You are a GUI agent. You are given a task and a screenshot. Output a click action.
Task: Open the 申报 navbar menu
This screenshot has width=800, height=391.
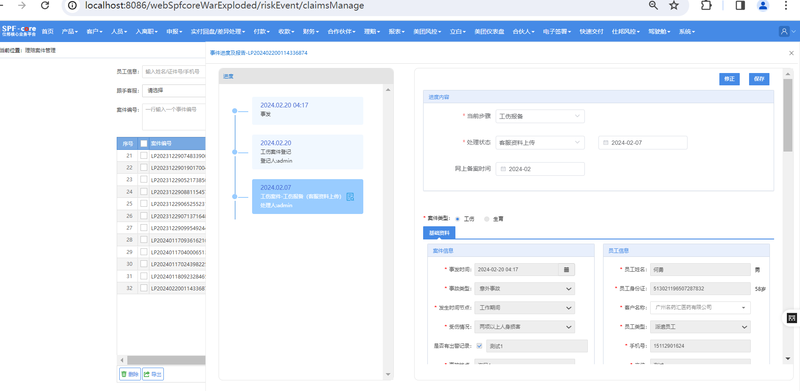tap(174, 31)
